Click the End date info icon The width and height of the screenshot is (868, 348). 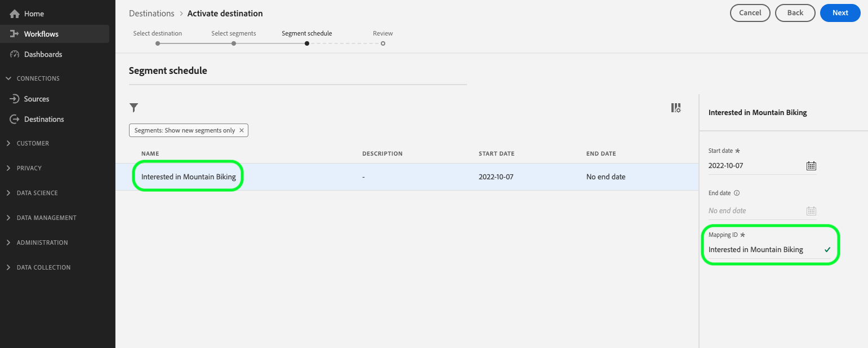pyautogui.click(x=737, y=193)
